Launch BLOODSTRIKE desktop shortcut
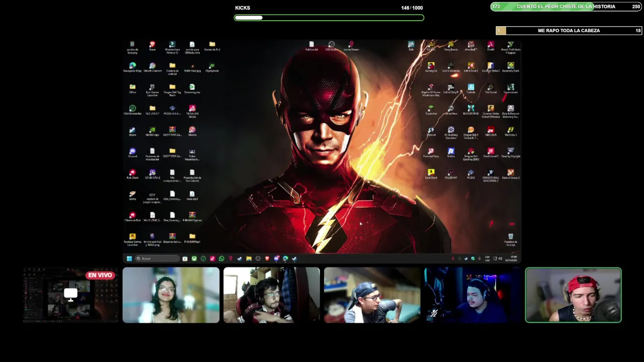The height and width of the screenshot is (362, 644). coord(471,110)
